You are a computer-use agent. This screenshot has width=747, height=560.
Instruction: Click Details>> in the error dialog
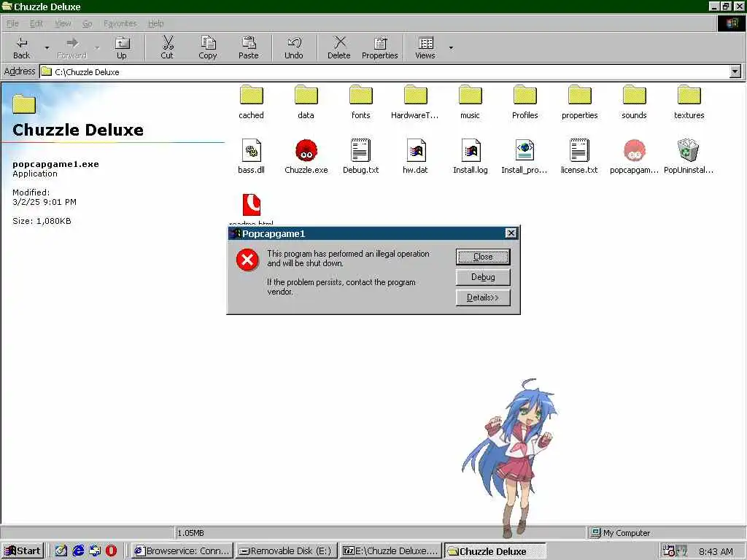[x=483, y=297]
